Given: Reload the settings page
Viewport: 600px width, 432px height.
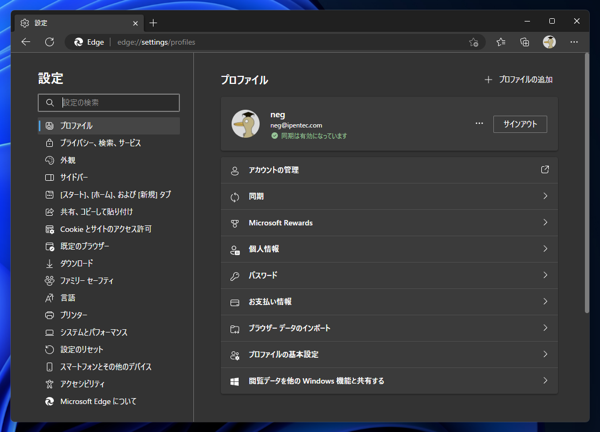Looking at the screenshot, I should point(49,42).
